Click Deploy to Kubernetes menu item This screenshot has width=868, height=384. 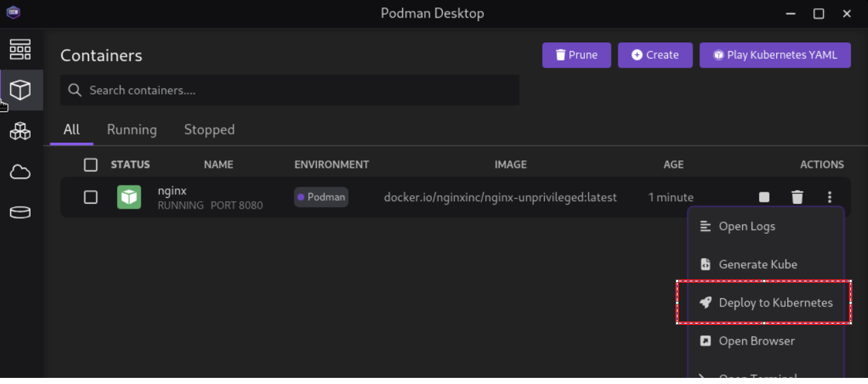pyautogui.click(x=775, y=302)
